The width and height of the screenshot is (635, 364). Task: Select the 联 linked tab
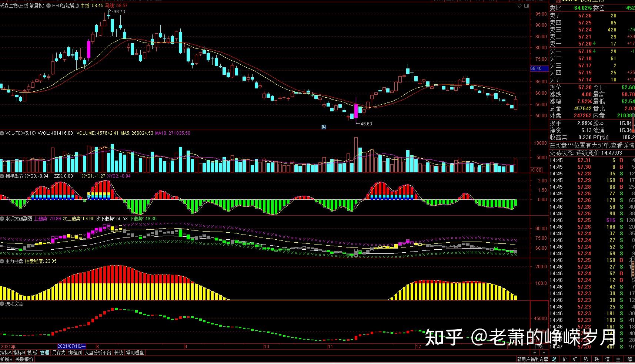pyautogui.click(x=597, y=359)
